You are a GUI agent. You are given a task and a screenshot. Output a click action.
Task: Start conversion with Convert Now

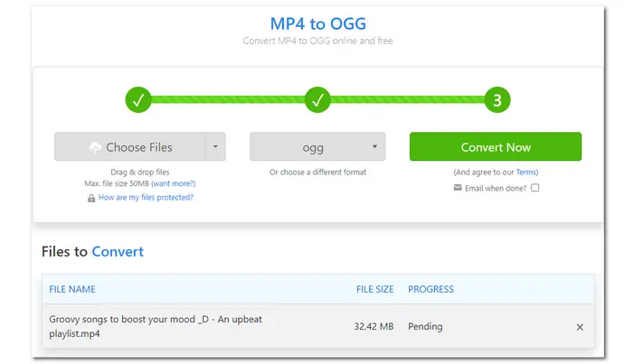(496, 146)
